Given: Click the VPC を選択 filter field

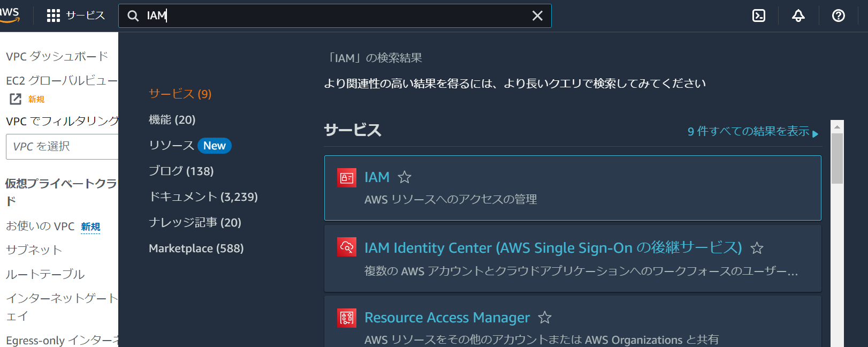Looking at the screenshot, I should click(62, 147).
